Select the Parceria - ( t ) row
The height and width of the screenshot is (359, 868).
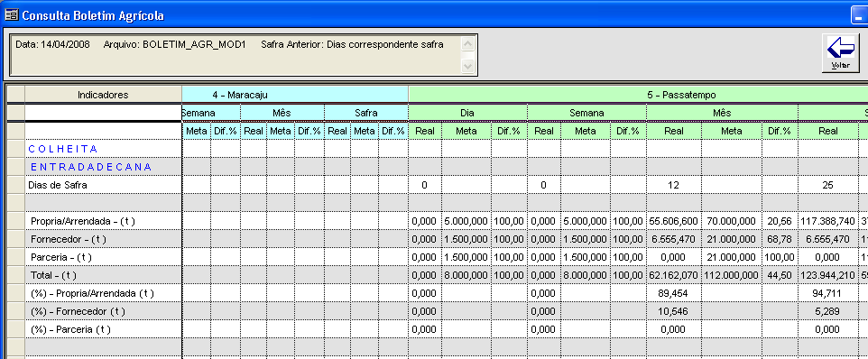(x=103, y=257)
